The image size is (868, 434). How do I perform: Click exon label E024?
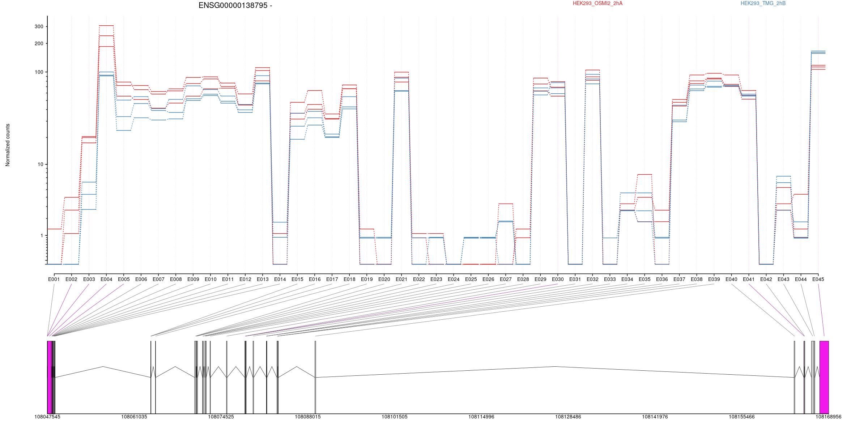click(x=454, y=279)
